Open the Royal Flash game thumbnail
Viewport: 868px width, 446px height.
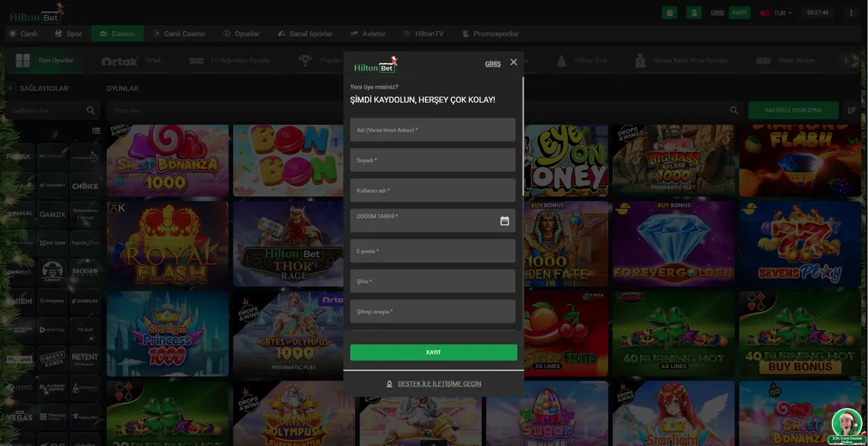[x=167, y=244]
